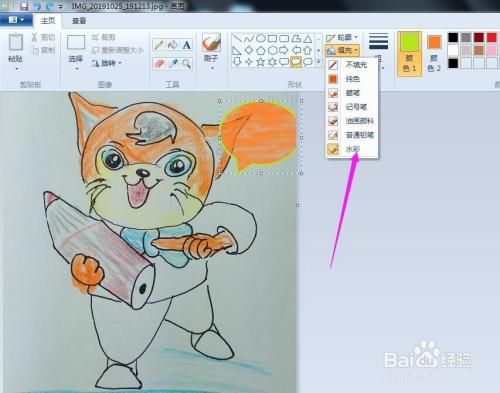The height and width of the screenshot is (393, 500).
Task: Click the Save icon in title bar
Action: (x=24, y=6)
